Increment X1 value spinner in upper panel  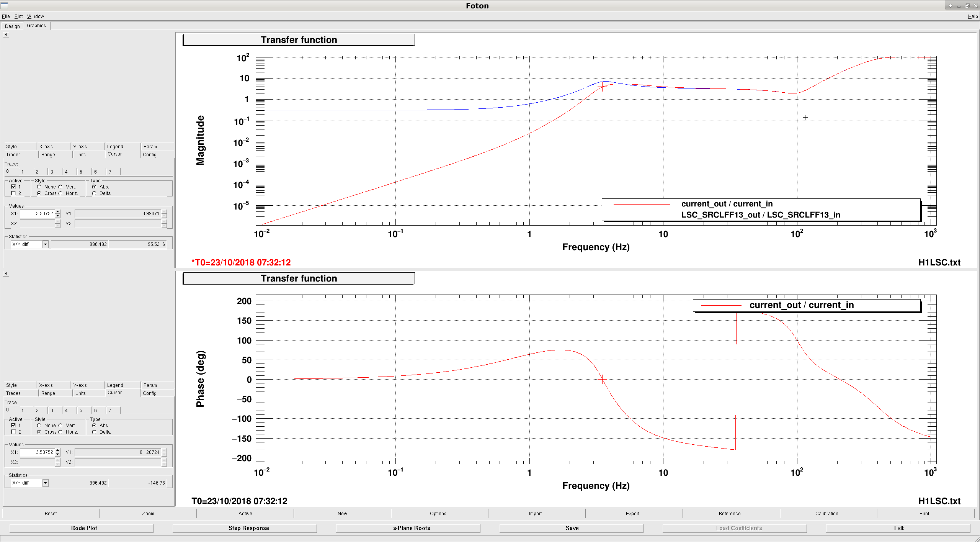coord(58,212)
